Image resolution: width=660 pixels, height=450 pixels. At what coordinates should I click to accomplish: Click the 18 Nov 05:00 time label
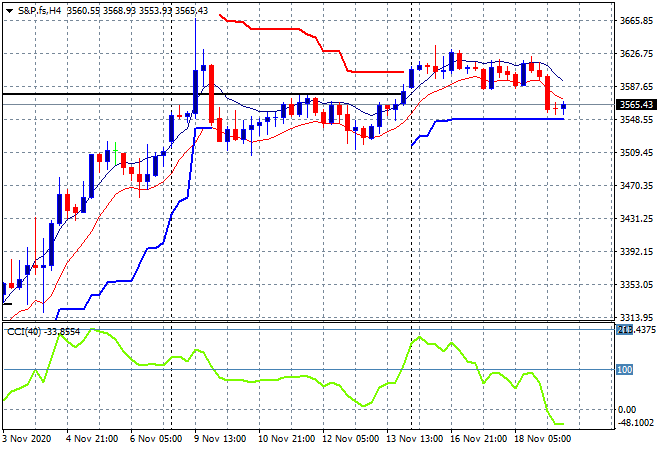pyautogui.click(x=543, y=439)
